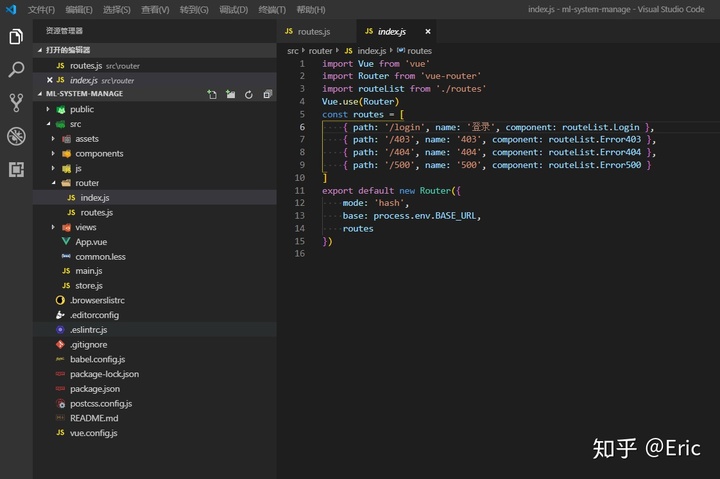
Task: Open the App.vue file
Action: point(154,242)
